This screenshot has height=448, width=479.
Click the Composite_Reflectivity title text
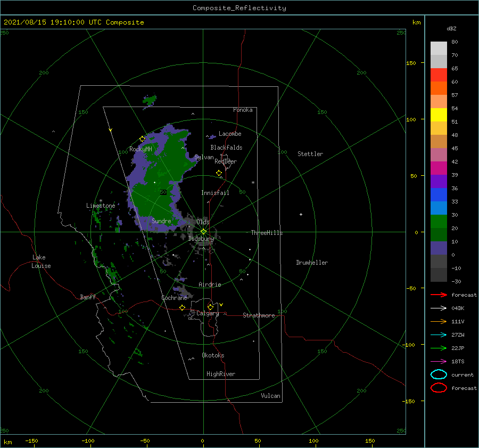(239, 8)
